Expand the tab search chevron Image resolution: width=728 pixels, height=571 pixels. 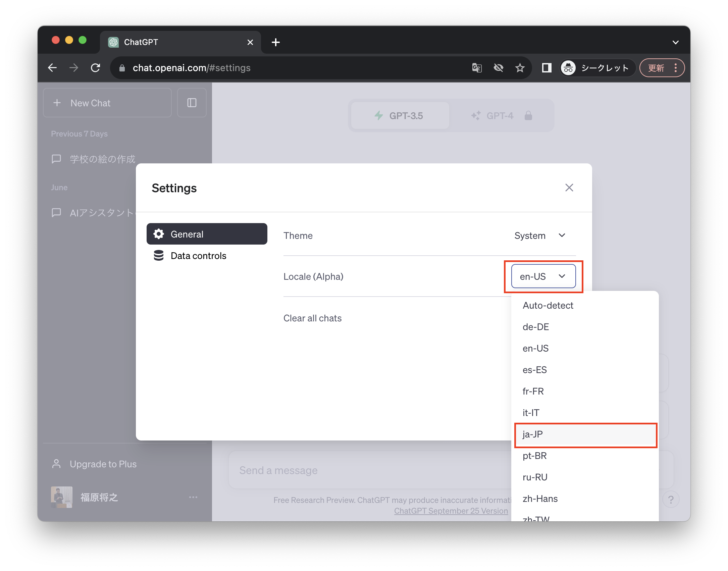[675, 42]
